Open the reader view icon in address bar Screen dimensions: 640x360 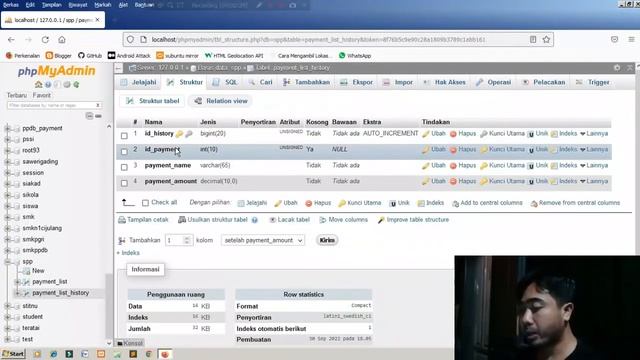click(533, 40)
